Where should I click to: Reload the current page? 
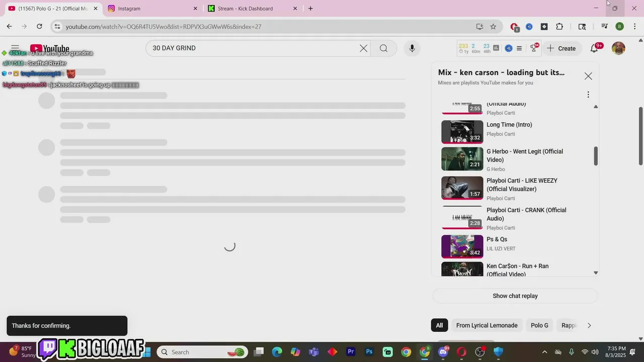click(39, 27)
